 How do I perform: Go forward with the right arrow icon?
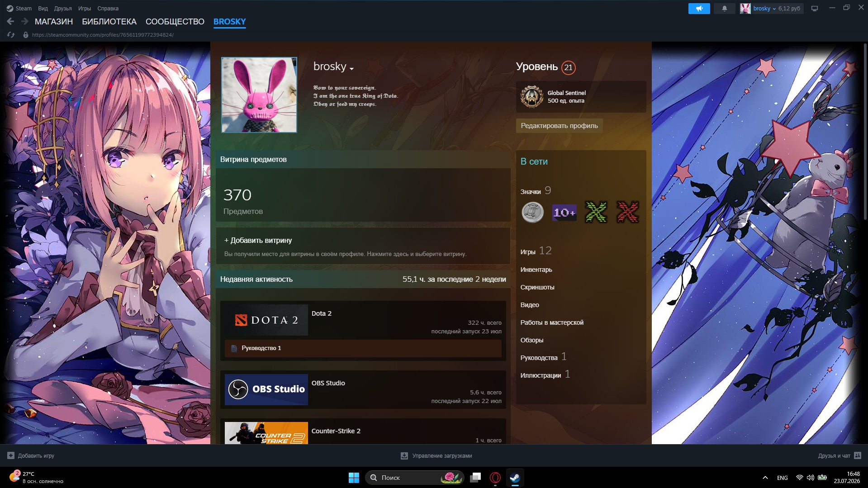[25, 21]
